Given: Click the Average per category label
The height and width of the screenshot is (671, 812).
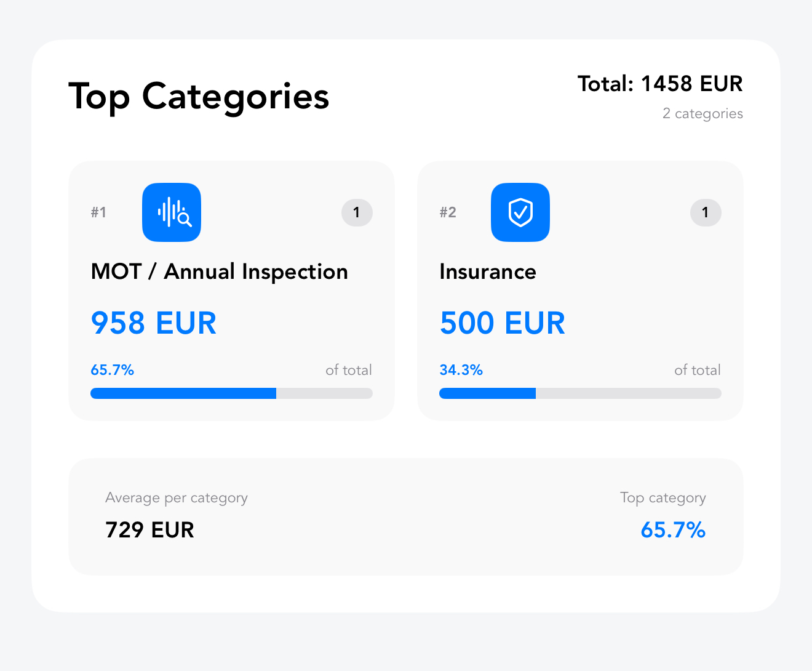Looking at the screenshot, I should (176, 497).
